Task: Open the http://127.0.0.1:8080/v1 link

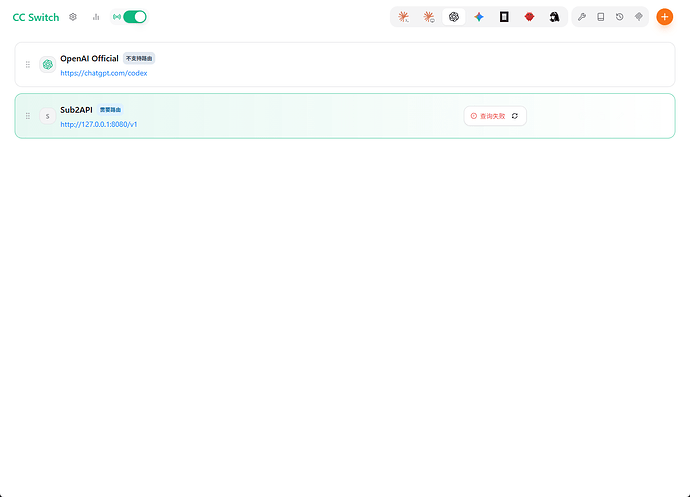Action: [99, 124]
